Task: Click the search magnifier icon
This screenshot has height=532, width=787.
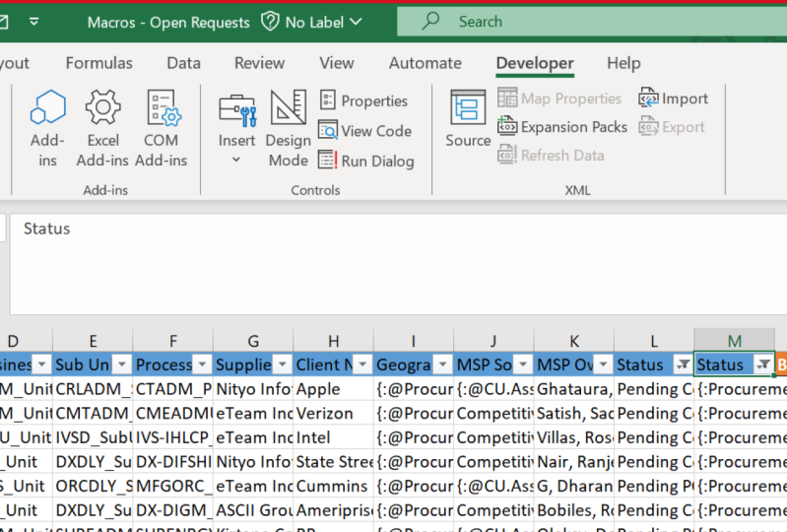Action: [x=430, y=21]
